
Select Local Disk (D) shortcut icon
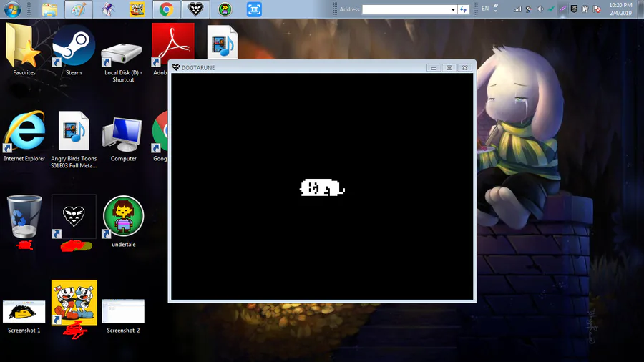click(123, 62)
